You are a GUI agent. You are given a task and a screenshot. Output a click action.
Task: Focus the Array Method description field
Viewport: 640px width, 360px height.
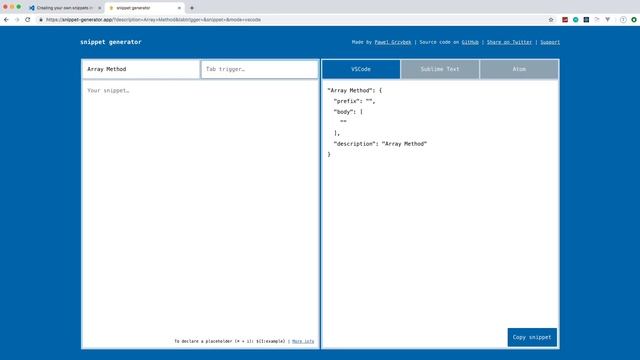coord(141,69)
